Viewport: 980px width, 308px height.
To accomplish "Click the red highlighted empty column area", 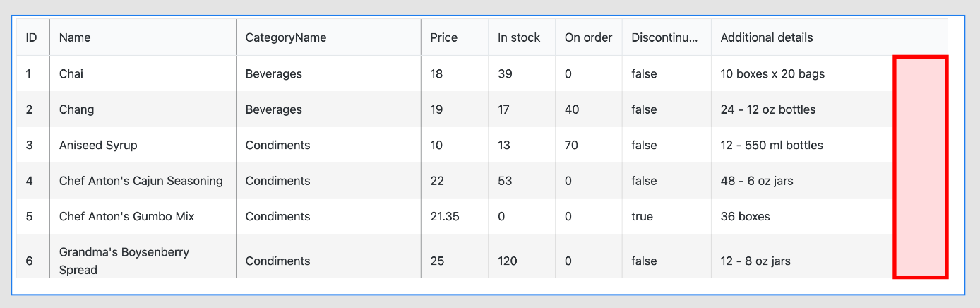I will pos(920,167).
